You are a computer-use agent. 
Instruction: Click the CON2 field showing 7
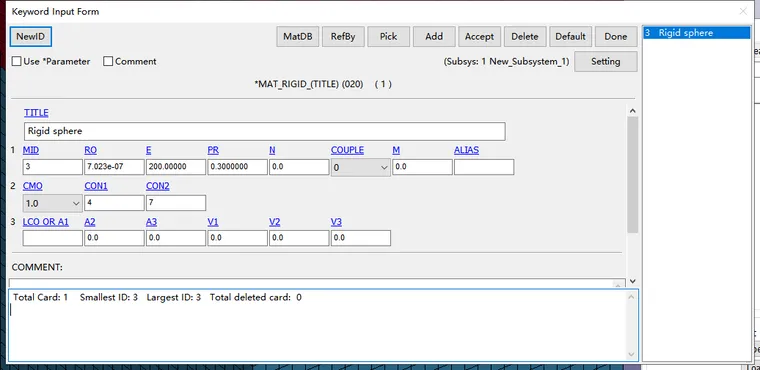(x=175, y=203)
